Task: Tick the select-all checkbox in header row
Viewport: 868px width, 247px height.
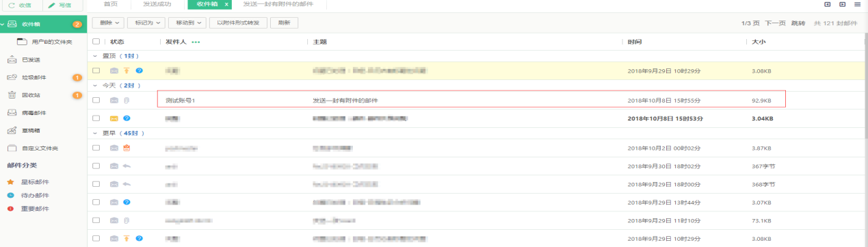Action: click(96, 42)
